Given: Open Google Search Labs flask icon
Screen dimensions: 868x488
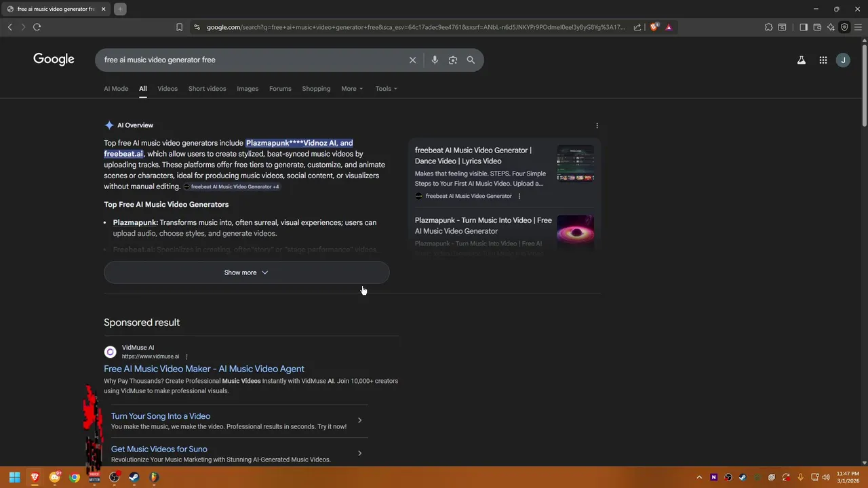Looking at the screenshot, I should point(802,60).
